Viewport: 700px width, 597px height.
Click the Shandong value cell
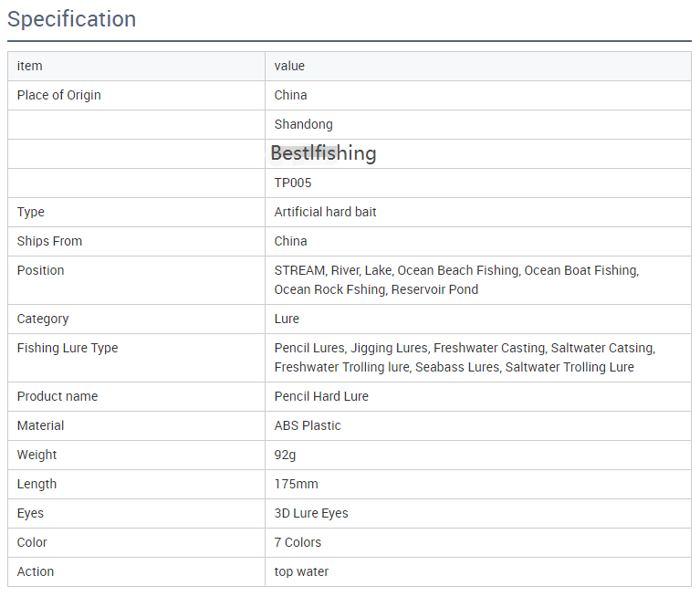pyautogui.click(x=478, y=124)
